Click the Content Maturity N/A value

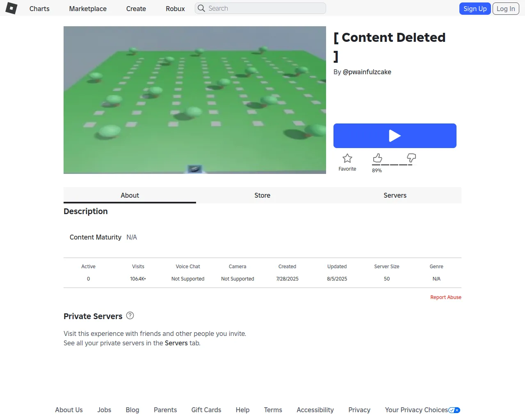pos(132,237)
